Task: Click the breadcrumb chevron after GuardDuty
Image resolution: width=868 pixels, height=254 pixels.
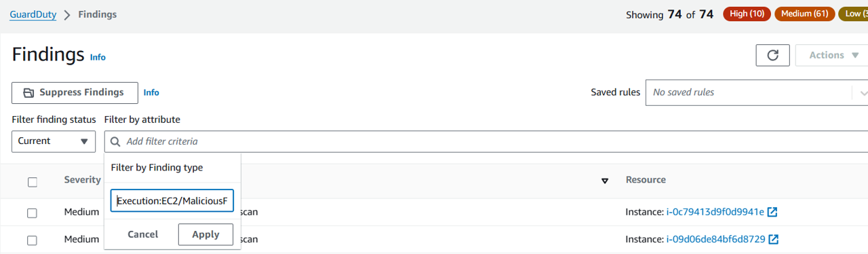Action: click(x=67, y=14)
